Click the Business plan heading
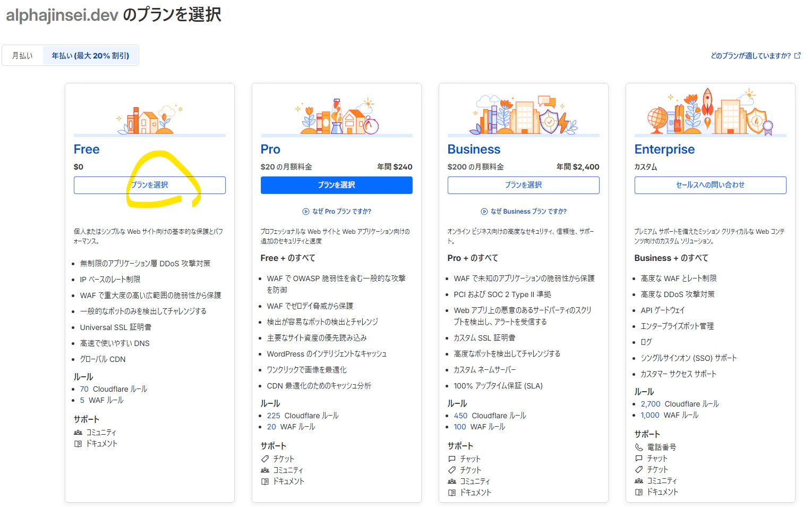This screenshot has height=507, width=812. (x=474, y=149)
